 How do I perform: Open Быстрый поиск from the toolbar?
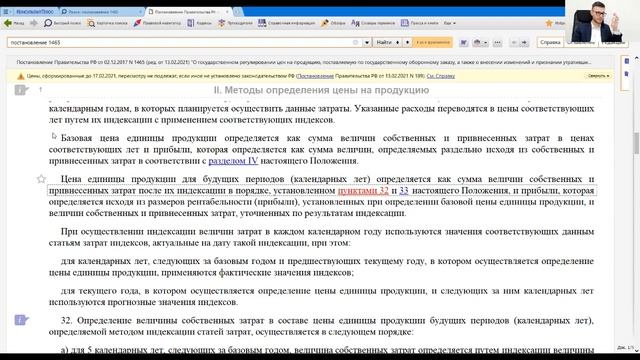click(x=62, y=23)
